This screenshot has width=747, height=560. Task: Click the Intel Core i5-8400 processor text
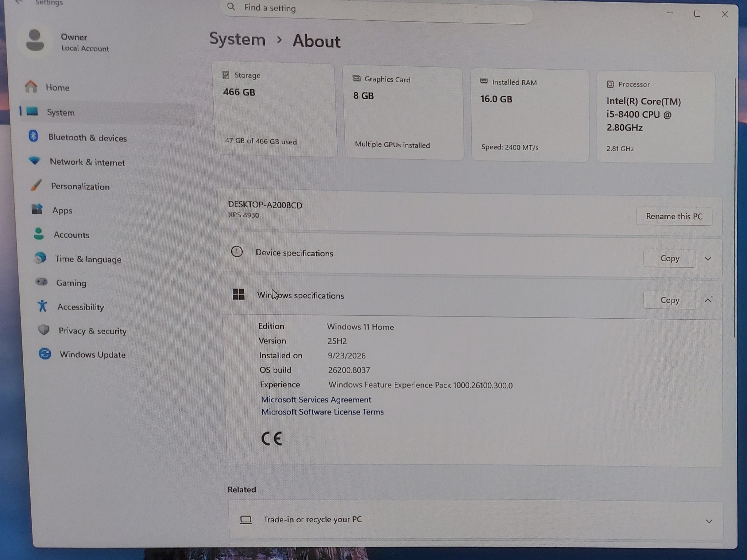pos(644,114)
